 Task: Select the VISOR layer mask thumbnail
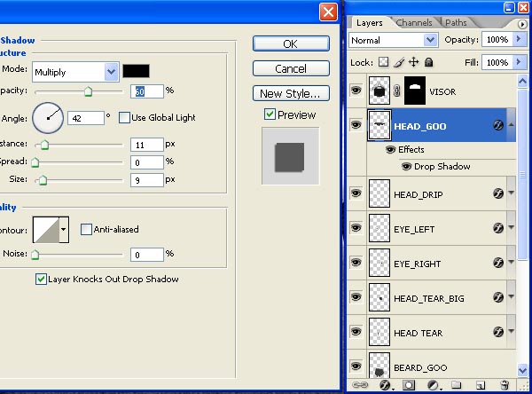coord(415,91)
